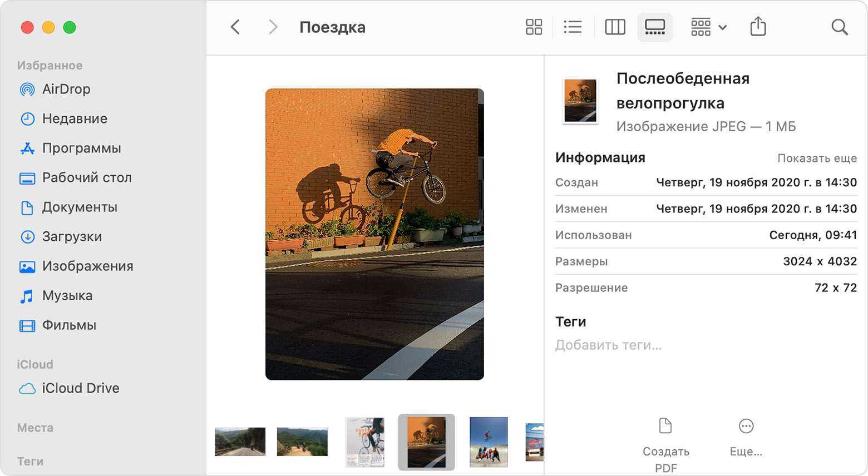
Task: Click the Share icon in toolbar
Action: click(758, 27)
